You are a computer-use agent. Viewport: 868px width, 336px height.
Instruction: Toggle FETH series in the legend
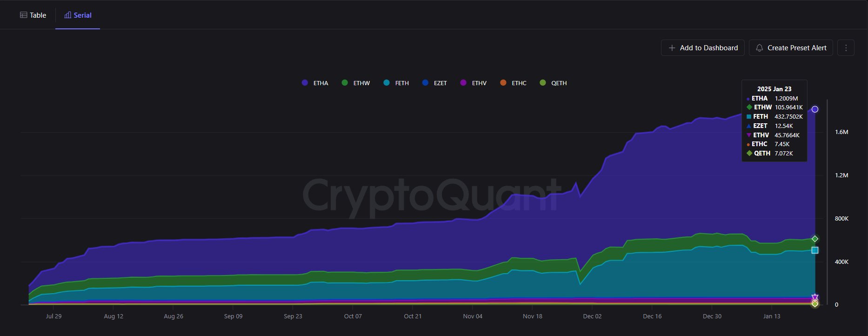396,83
